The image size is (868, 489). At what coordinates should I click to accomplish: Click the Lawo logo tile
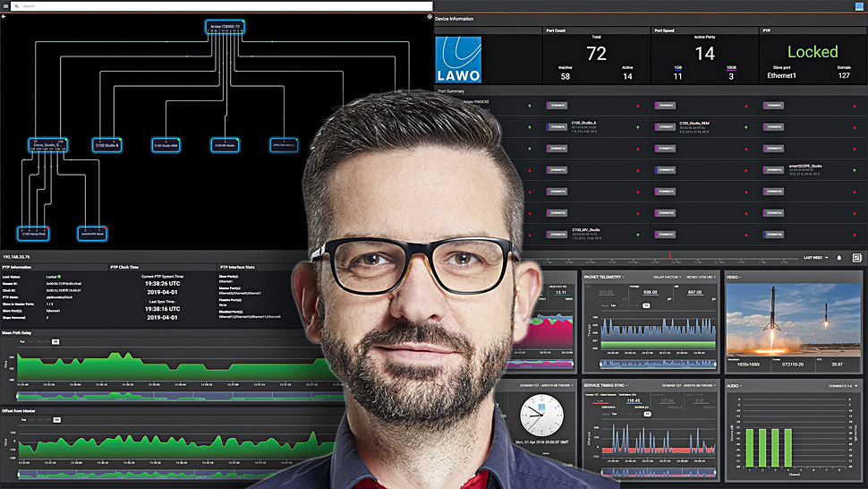pyautogui.click(x=458, y=60)
